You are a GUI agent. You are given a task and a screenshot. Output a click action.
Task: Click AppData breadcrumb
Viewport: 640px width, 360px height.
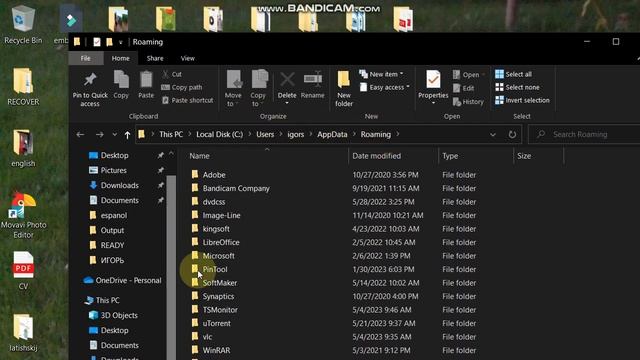(332, 135)
